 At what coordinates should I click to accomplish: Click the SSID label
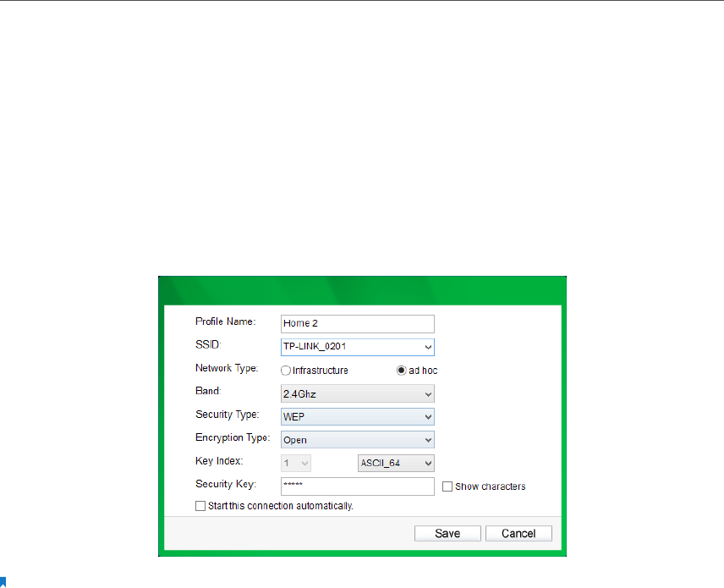pyautogui.click(x=208, y=344)
